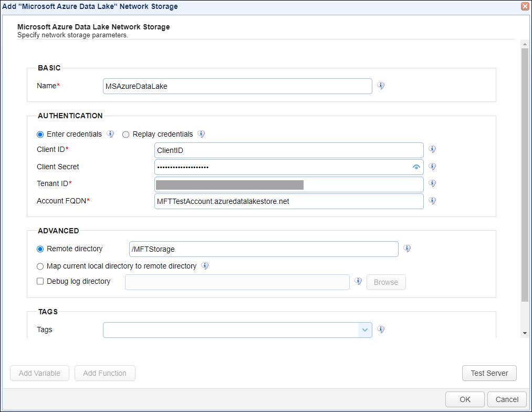Dismiss the dialog with Cancel
This screenshot has width=532, height=412.
507,399
